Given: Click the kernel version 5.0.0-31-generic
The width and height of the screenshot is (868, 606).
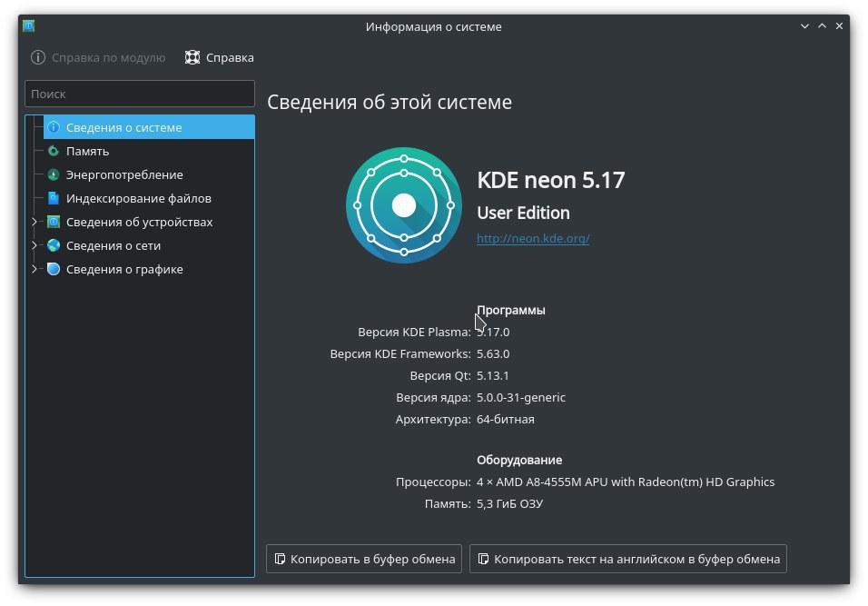Looking at the screenshot, I should (521, 397).
